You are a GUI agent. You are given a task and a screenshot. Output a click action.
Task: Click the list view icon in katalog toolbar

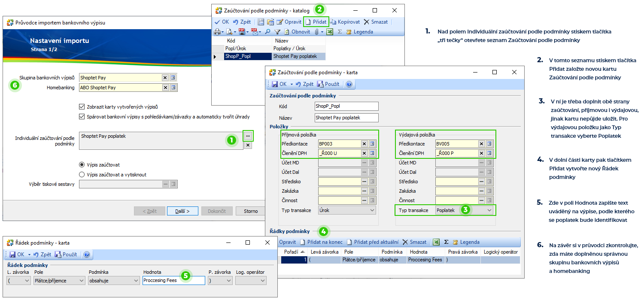coord(261,22)
